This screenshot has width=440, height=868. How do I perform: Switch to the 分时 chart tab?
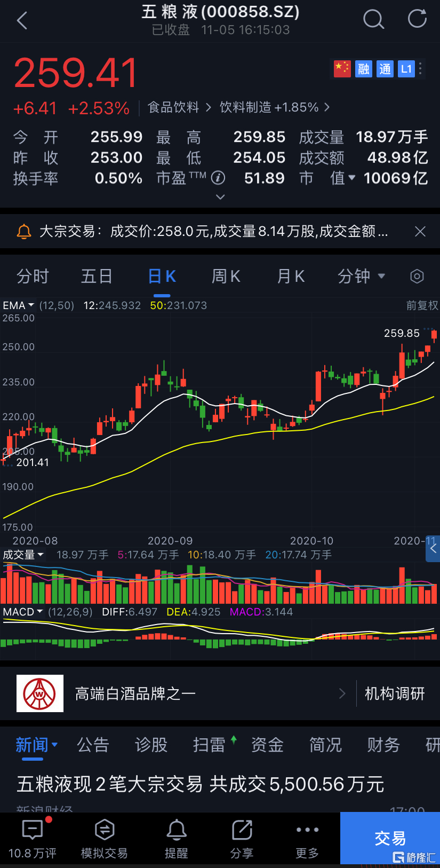pyautogui.click(x=33, y=276)
